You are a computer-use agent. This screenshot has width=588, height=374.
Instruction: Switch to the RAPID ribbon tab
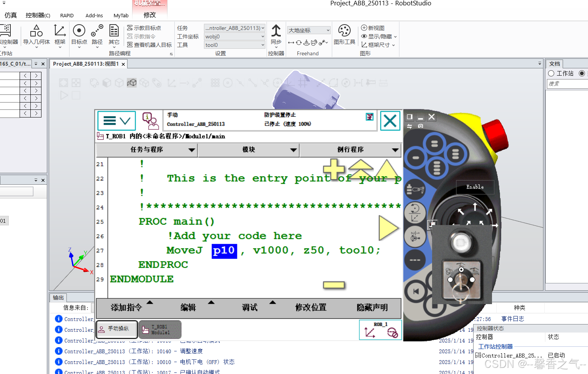click(67, 15)
